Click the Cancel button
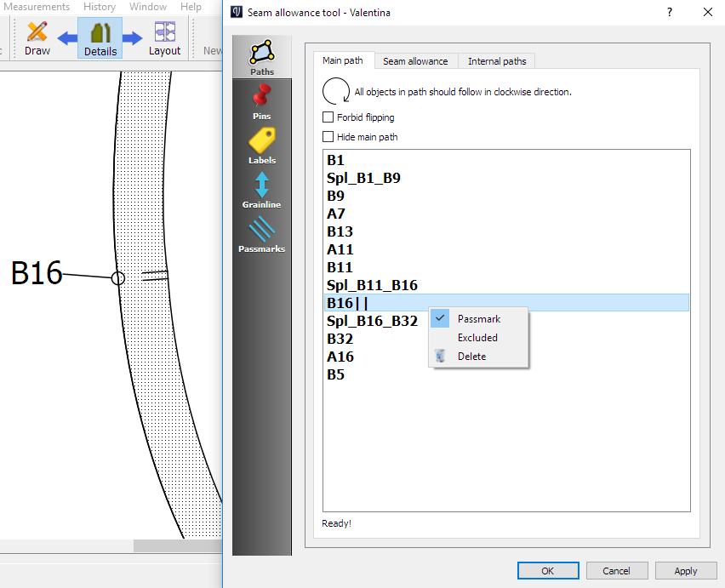Screen dimensions: 725x588 pos(617,571)
